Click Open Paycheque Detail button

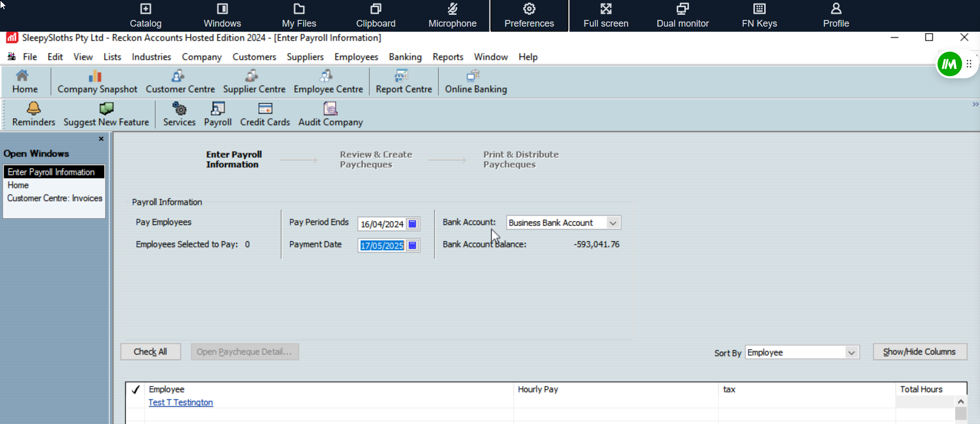pos(244,352)
